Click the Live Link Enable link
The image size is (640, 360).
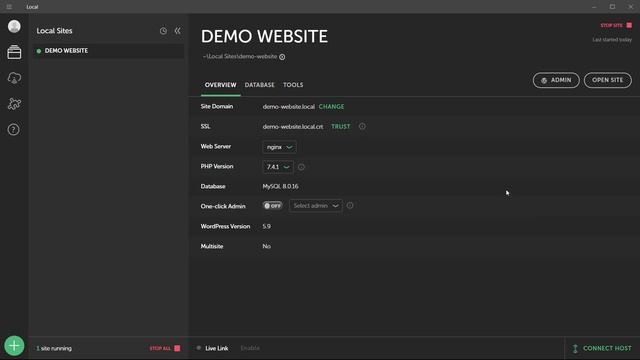[x=250, y=348]
